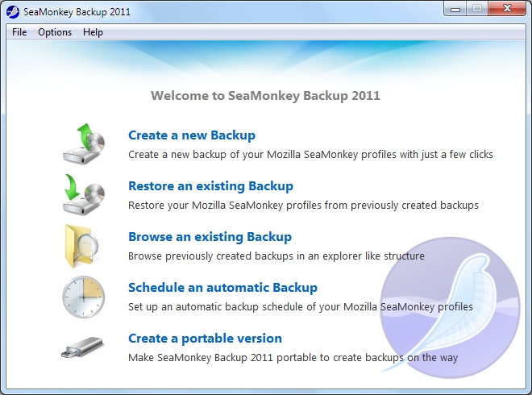Close the SeaMonkey Backup 2011 window
Image resolution: width=532 pixels, height=395 pixels.
coord(507,9)
